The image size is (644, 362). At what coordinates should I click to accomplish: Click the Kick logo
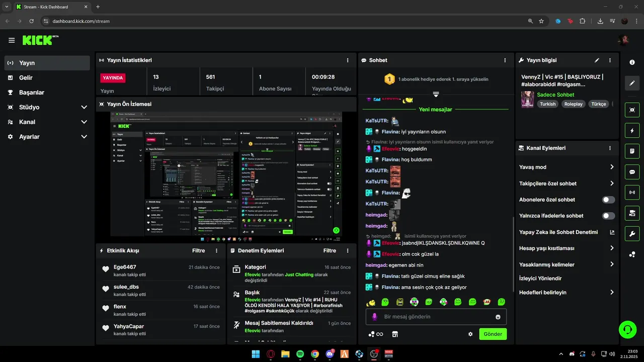point(40,40)
